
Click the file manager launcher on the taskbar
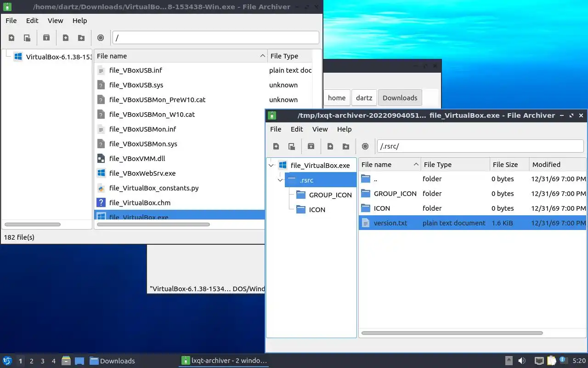click(x=66, y=361)
